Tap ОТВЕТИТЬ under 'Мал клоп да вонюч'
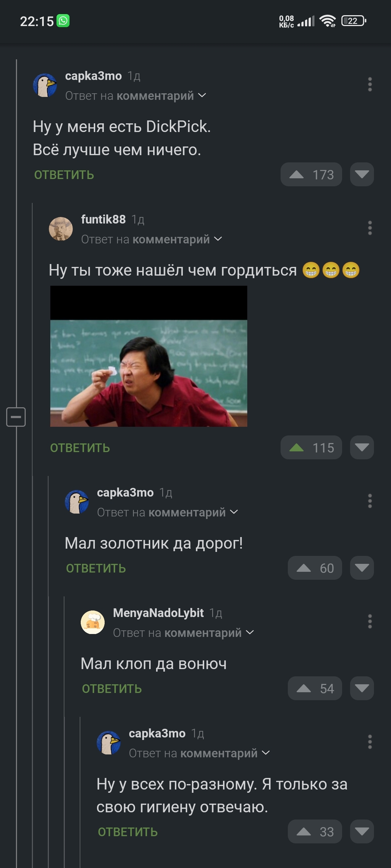 click(x=112, y=689)
